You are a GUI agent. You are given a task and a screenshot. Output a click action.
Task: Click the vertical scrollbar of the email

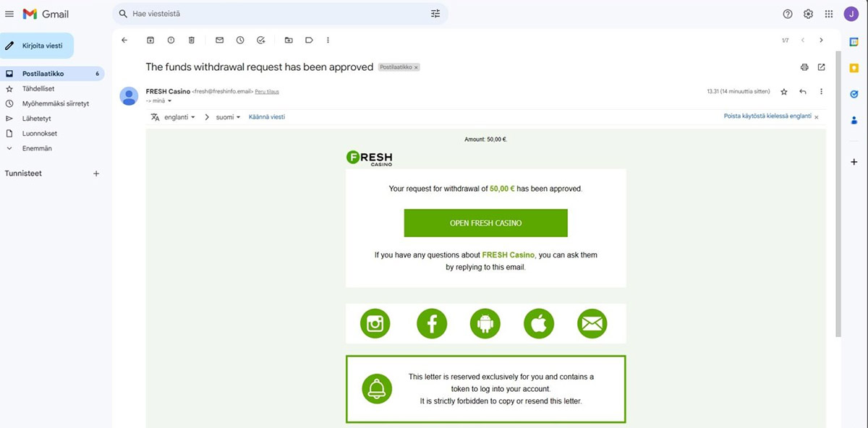click(838, 194)
